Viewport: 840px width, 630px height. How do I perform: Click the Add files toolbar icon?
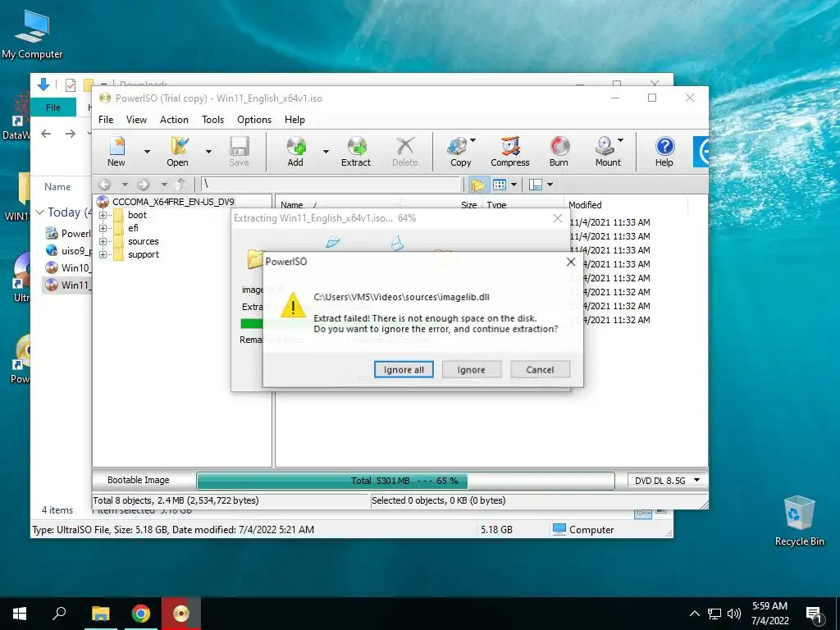pos(295,151)
